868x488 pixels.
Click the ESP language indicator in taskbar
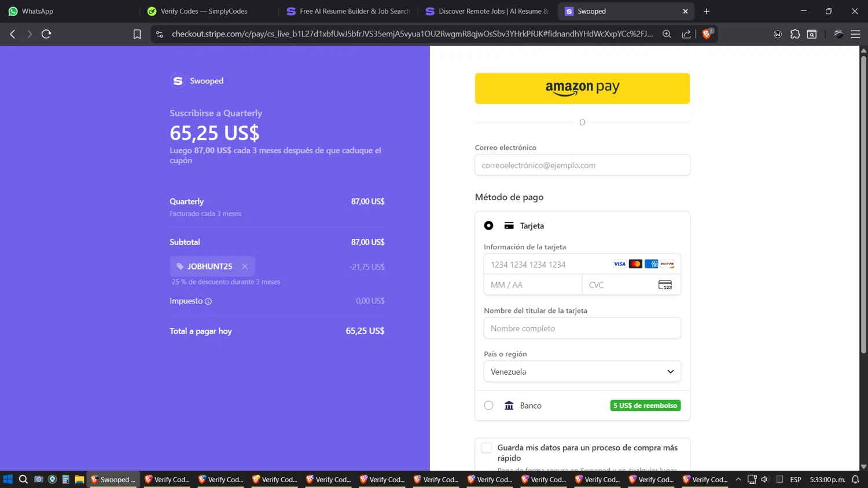point(796,479)
